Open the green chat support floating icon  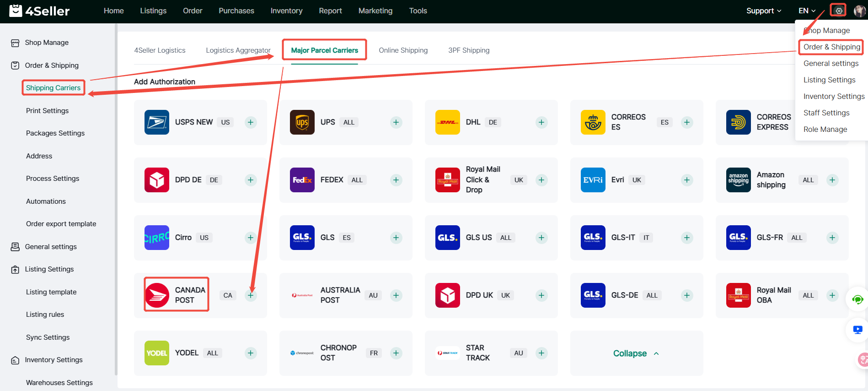857,300
